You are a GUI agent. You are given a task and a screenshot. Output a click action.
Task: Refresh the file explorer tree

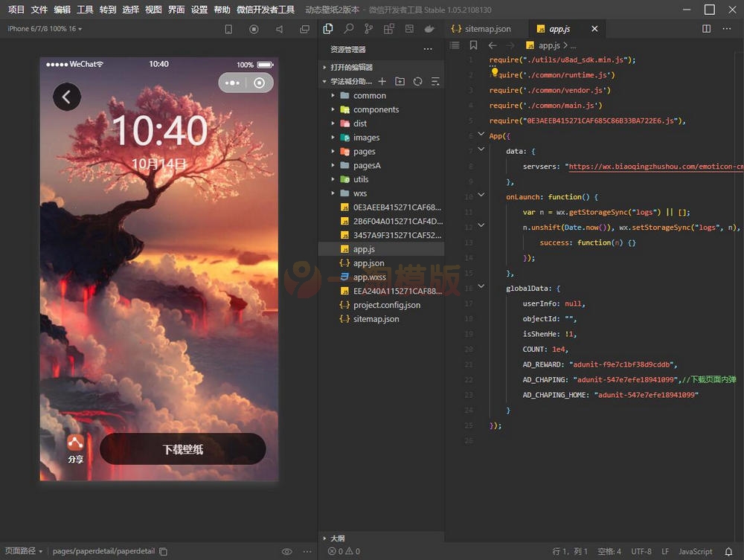tap(418, 81)
